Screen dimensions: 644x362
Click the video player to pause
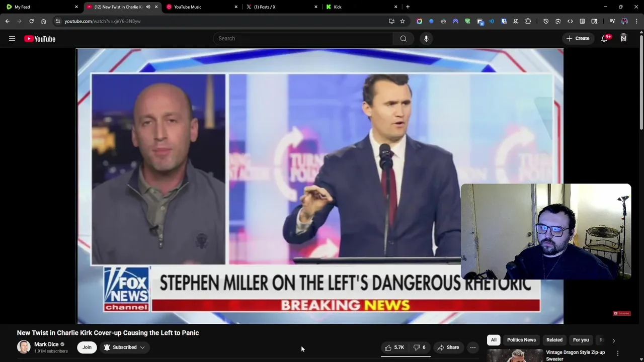pyautogui.click(x=320, y=186)
